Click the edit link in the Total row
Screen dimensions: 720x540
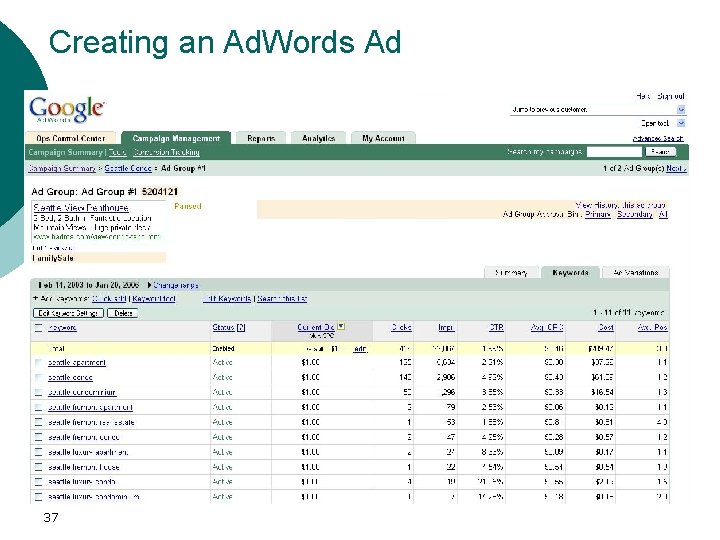[360, 349]
